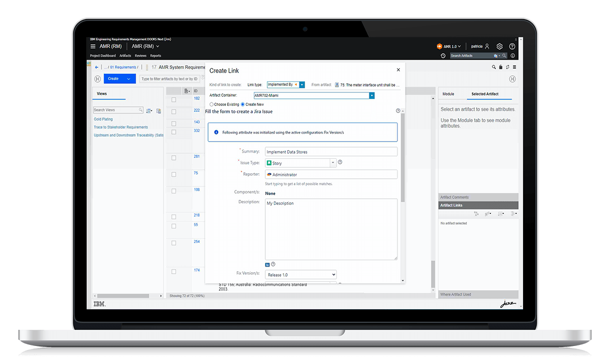This screenshot has width=610, height=364.
Task: Click the blue icon below Description box
Action: pyautogui.click(x=268, y=265)
